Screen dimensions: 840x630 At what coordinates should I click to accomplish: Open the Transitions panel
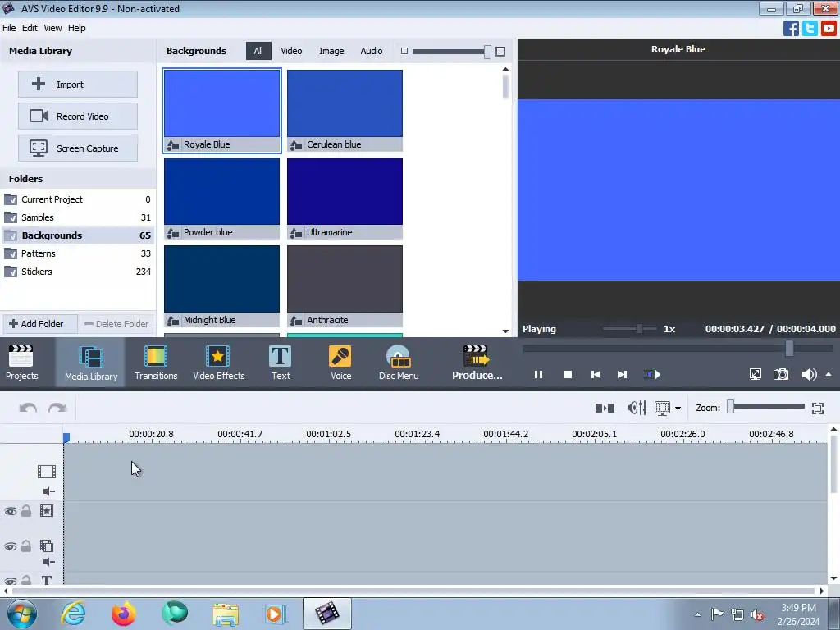[x=156, y=363]
